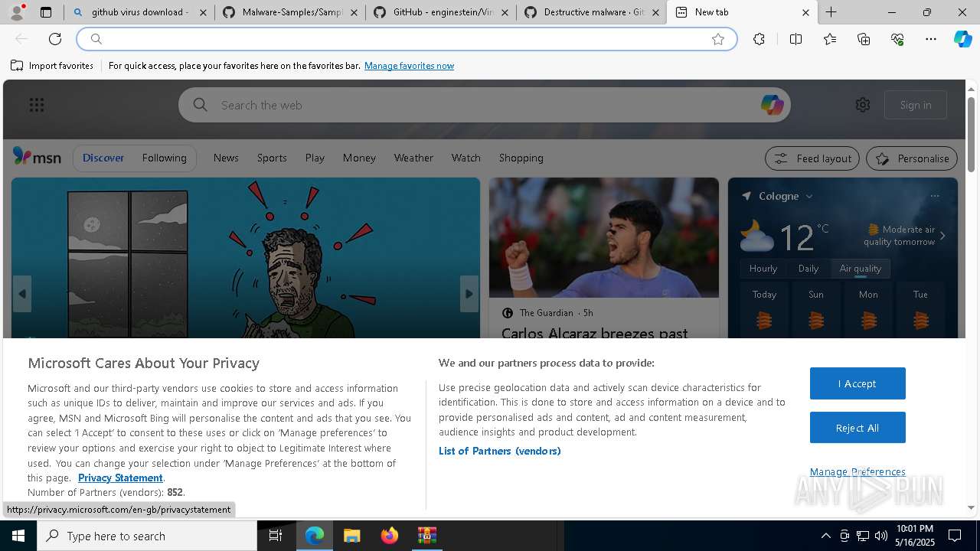Open the Weather menu item
The height and width of the screenshot is (551, 980).
[413, 158]
